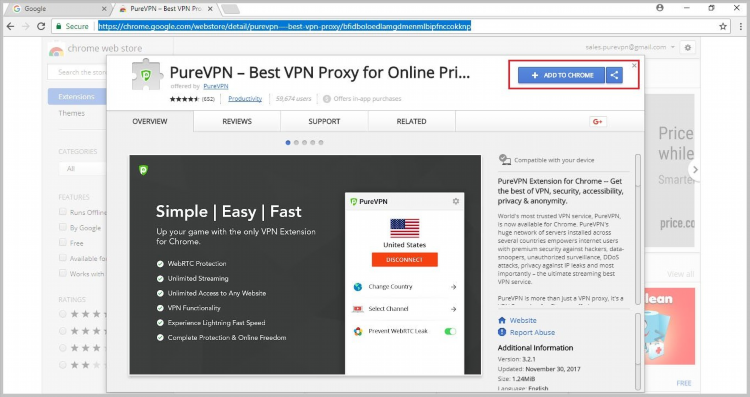Select the three-star rating filter
This screenshot has height=397, width=750.
63,348
